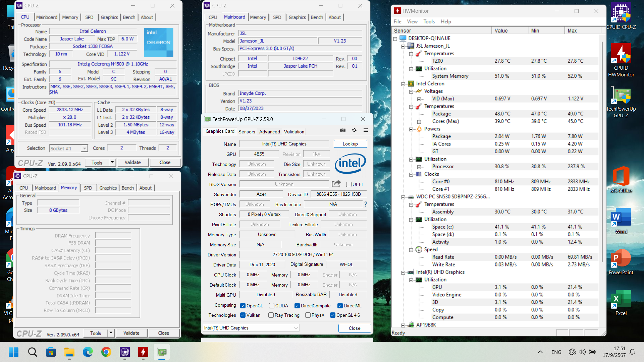Image resolution: width=644 pixels, height=362 pixels.
Task: Click the Value column header in HWMonitor
Action: tap(510, 31)
